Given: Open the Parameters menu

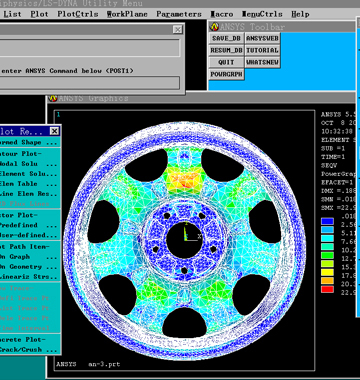Looking at the screenshot, I should [x=179, y=14].
